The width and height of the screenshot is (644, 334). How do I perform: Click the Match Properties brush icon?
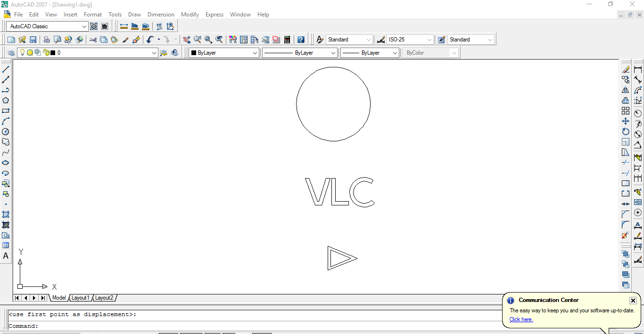point(125,40)
